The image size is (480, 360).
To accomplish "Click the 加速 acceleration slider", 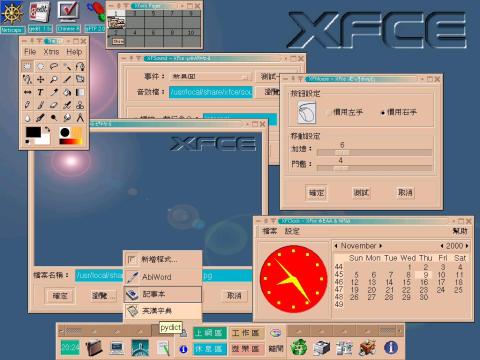I will click(x=374, y=153).
